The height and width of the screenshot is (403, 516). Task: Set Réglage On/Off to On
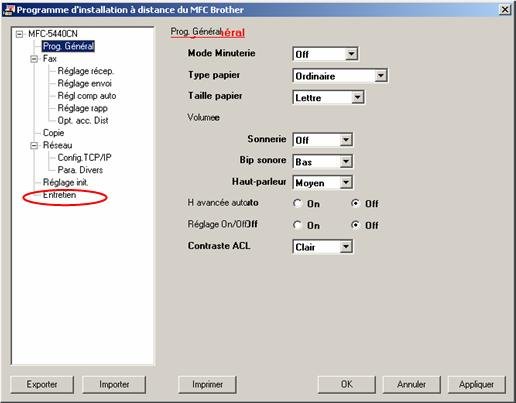(x=297, y=225)
